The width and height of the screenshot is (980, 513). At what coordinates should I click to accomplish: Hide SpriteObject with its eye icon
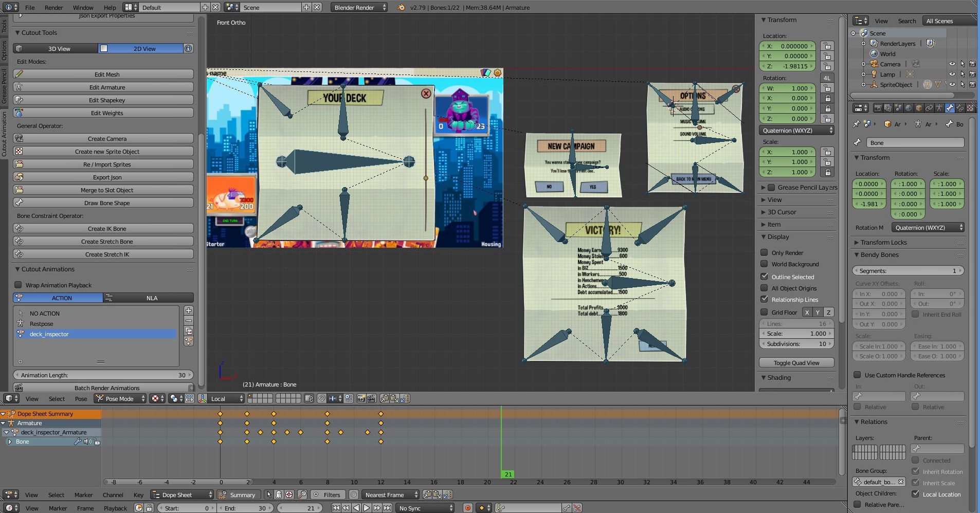(952, 85)
